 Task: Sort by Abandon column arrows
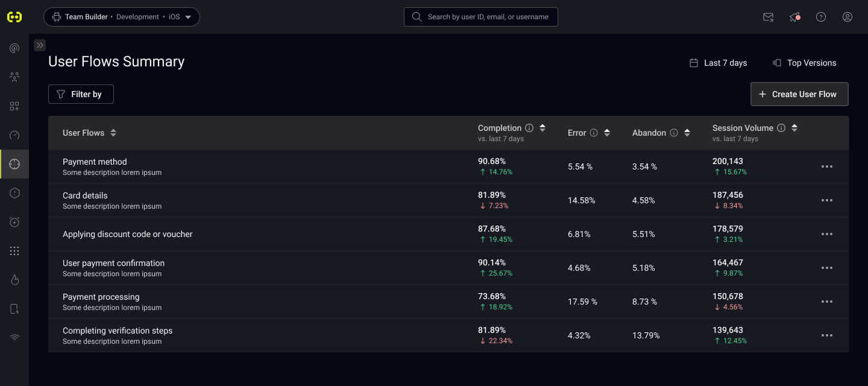point(687,133)
